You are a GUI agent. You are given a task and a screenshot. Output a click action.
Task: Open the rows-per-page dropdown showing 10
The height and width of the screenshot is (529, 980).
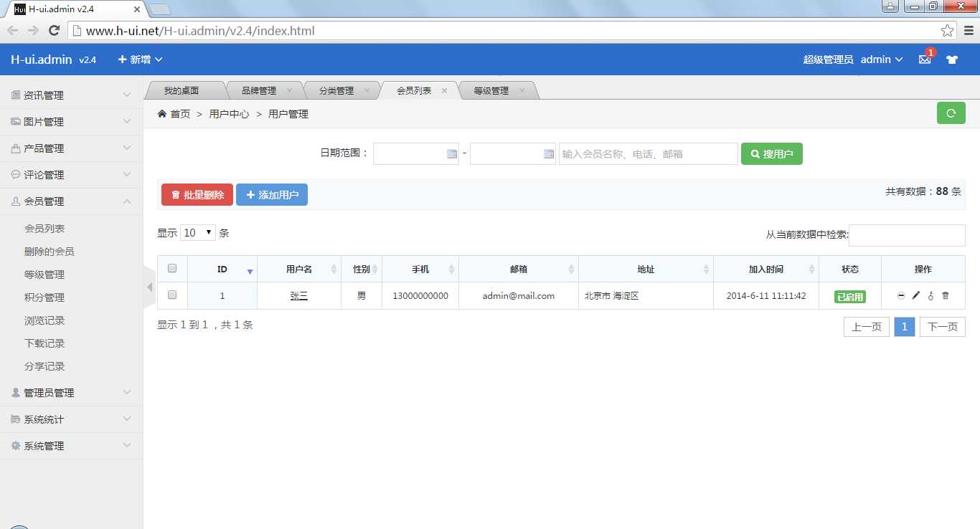[198, 233]
